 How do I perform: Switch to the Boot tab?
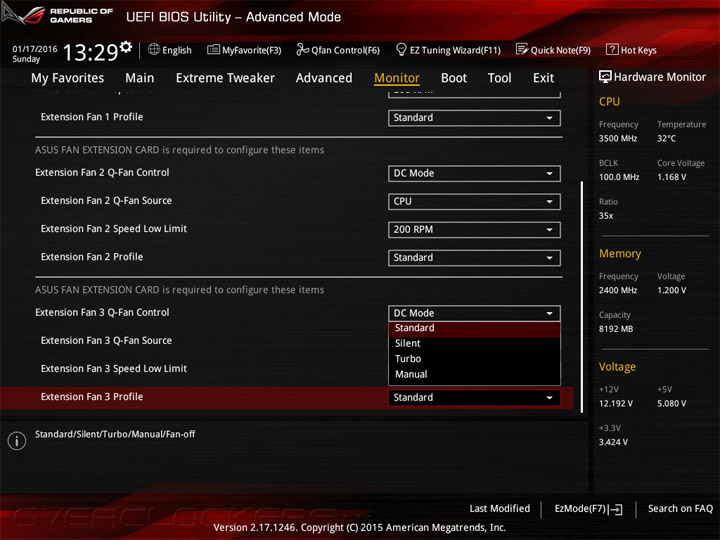[454, 78]
